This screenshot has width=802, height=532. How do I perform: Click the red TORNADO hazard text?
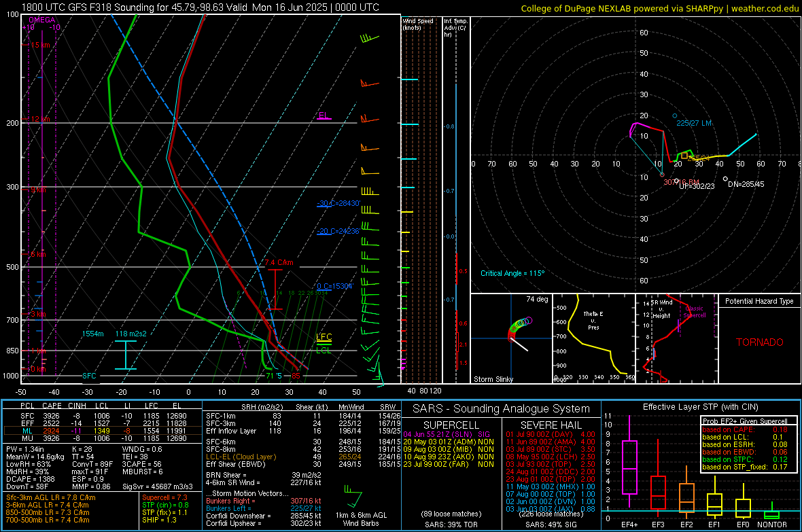(760, 342)
